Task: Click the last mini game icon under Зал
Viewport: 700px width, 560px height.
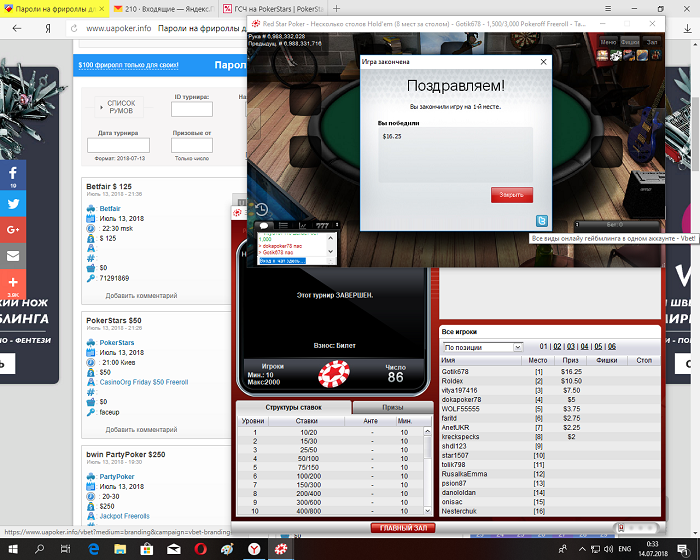Action: 656,55
